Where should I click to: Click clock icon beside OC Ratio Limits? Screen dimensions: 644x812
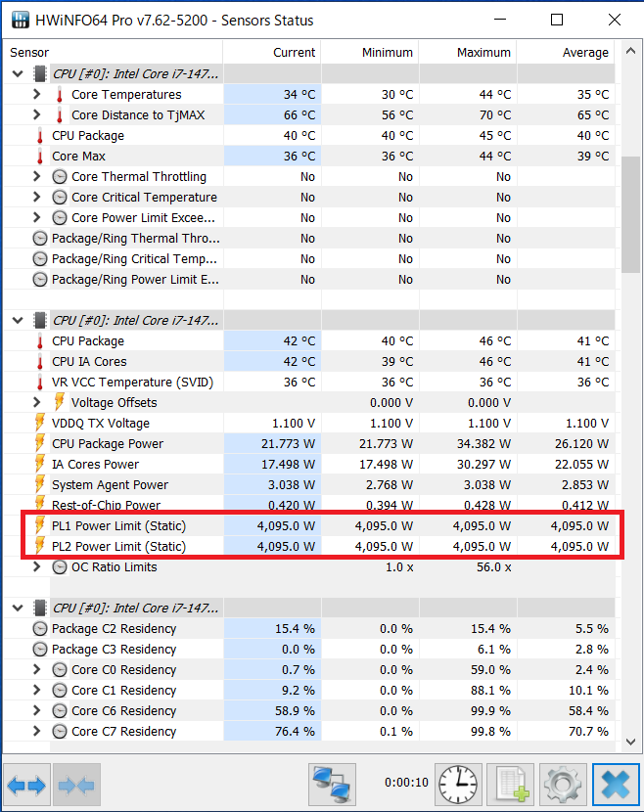tap(60, 567)
